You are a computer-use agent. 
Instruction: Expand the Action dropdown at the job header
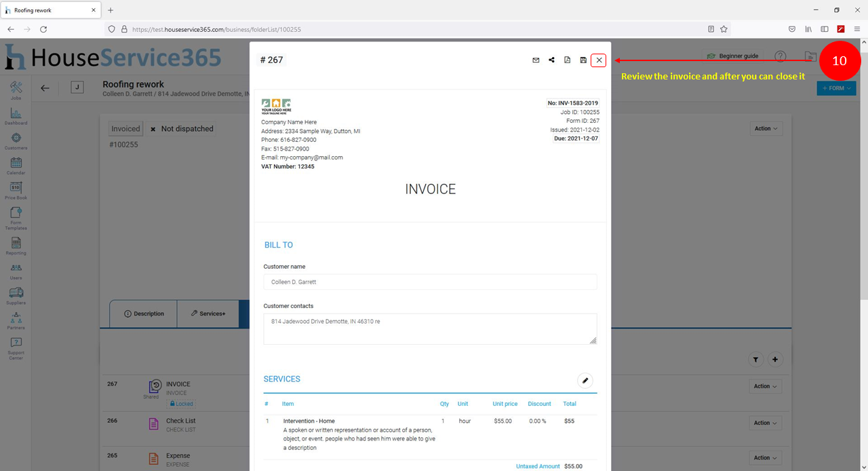(766, 128)
